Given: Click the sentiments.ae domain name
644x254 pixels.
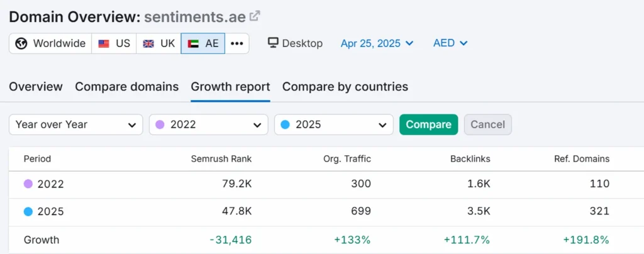Looking at the screenshot, I should [195, 17].
